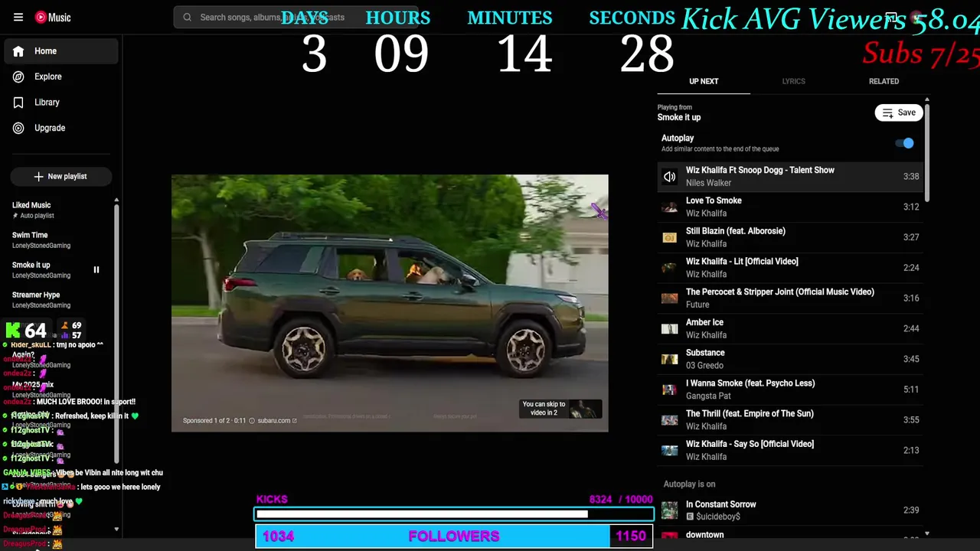Save the queue to a playlist
The height and width of the screenshot is (551, 980).
tap(899, 112)
